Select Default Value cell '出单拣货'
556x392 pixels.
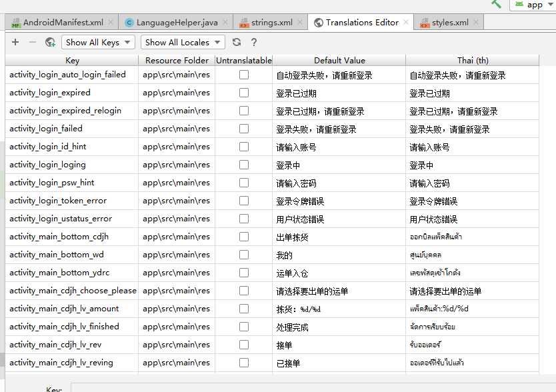click(339, 237)
